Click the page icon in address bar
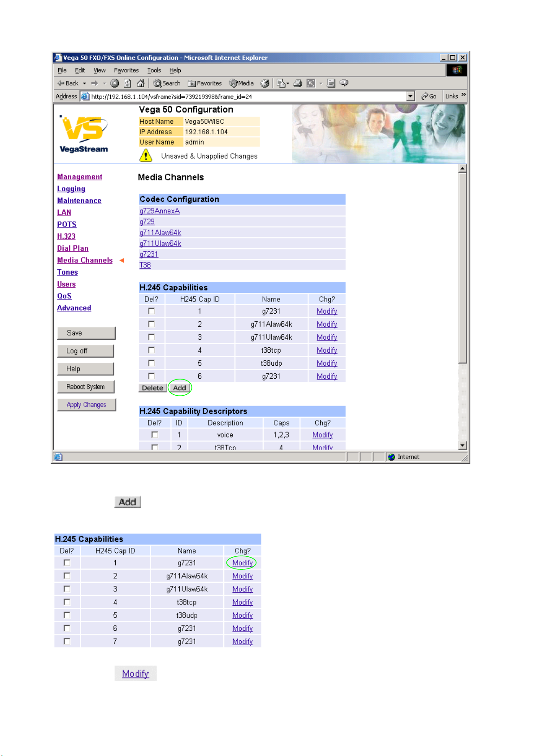534x756 pixels. tap(85, 96)
